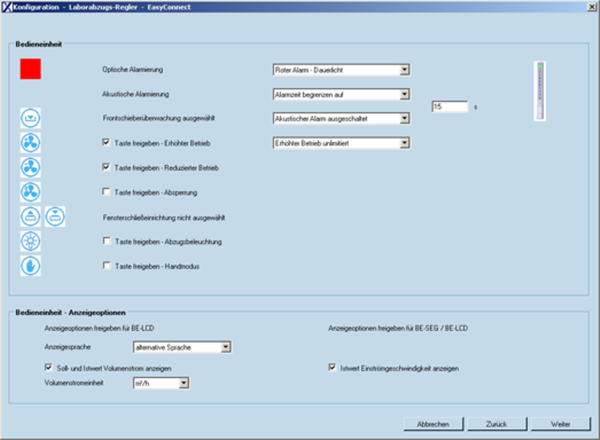Viewport: 600px width, 440px height.
Task: Click the vertical LED bar display image
Action: 543,89
